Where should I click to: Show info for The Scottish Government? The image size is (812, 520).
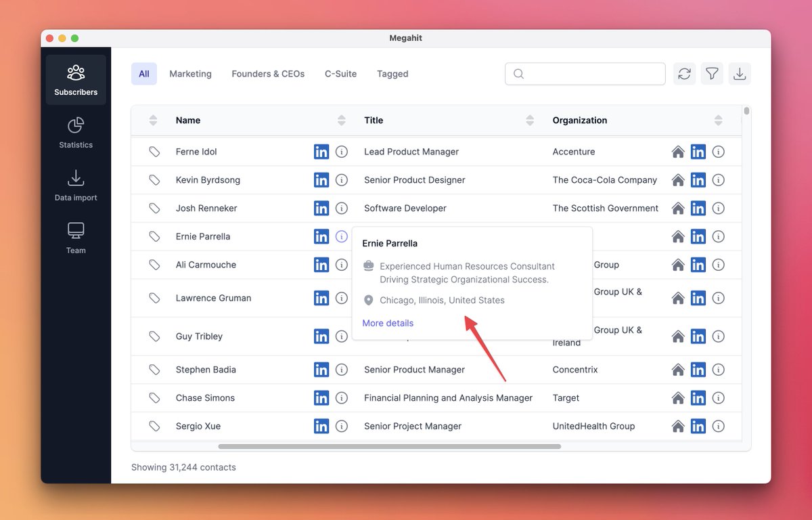pos(719,209)
